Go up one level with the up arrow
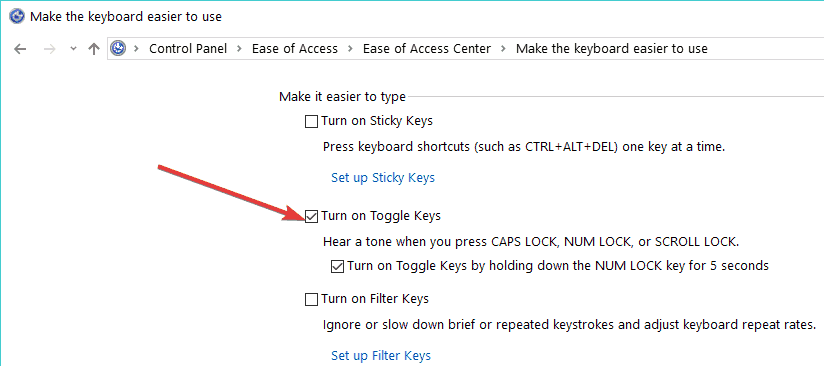This screenshot has width=824, height=366. click(94, 49)
